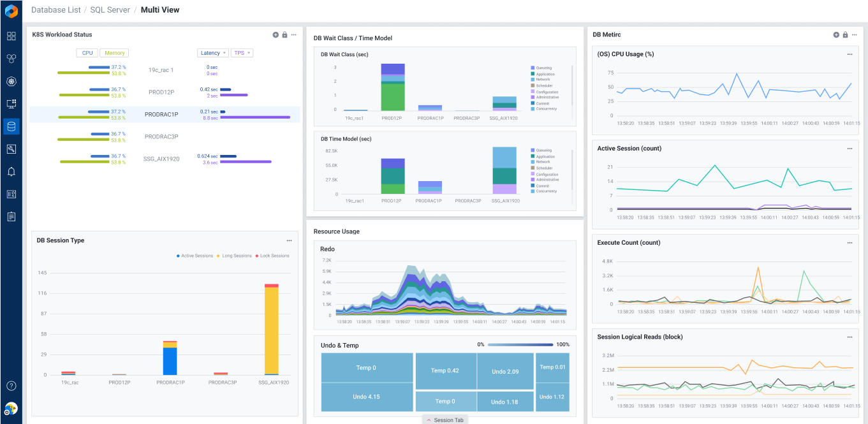Go to SQL Server breadcrumb
Screen dimensions: 868x424
click(110, 10)
